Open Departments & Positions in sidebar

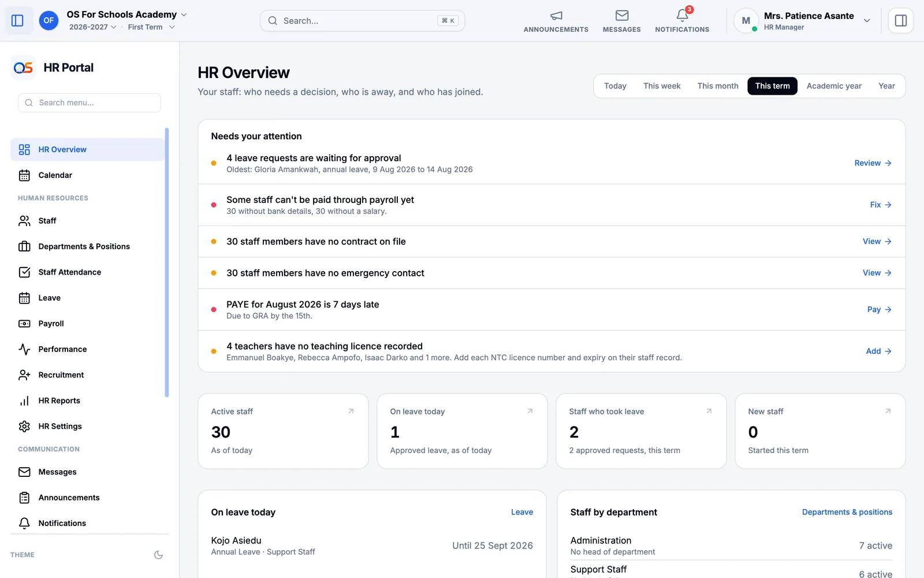(88, 247)
